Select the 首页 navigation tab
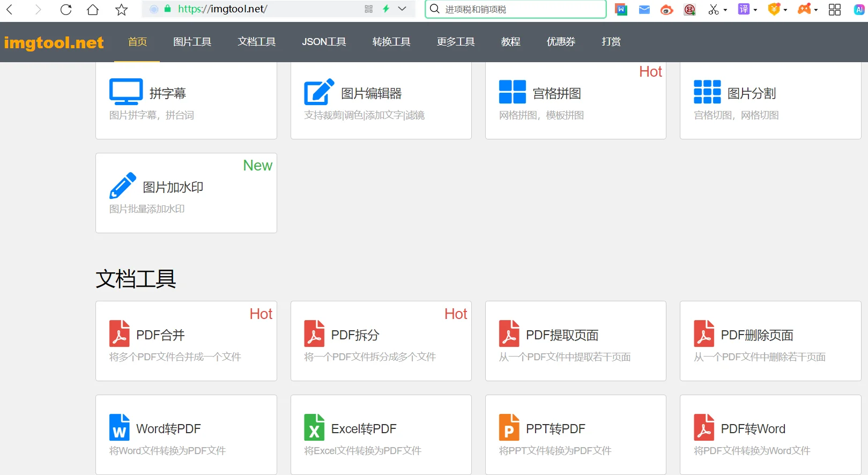The height and width of the screenshot is (475, 868). click(137, 42)
